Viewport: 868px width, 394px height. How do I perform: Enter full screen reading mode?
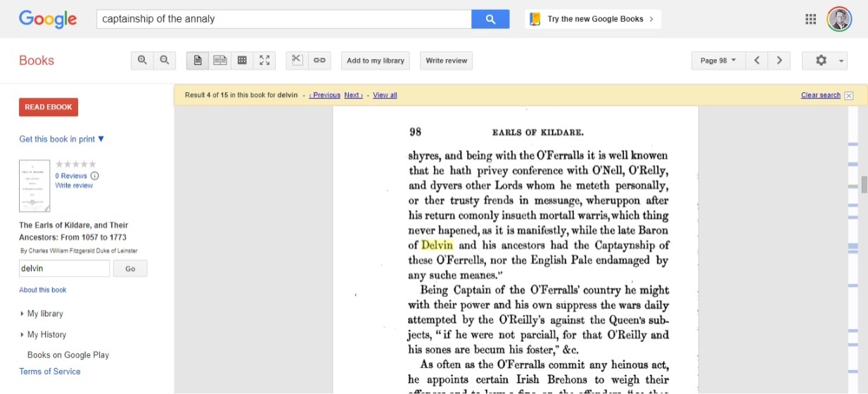(264, 61)
